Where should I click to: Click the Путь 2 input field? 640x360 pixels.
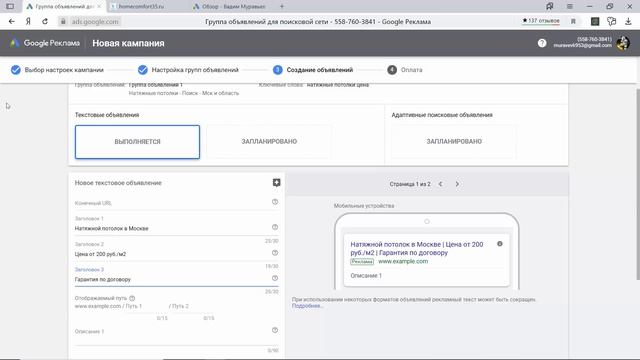pos(192,306)
